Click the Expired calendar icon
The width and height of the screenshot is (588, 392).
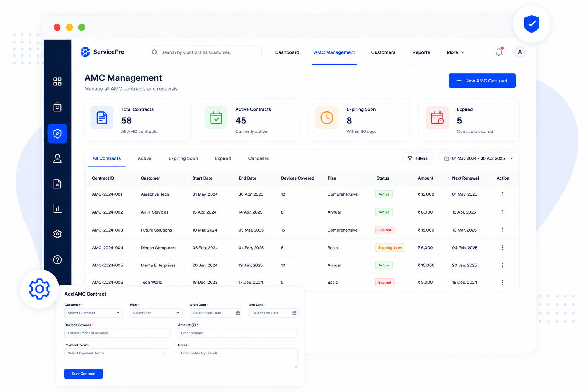tap(437, 118)
